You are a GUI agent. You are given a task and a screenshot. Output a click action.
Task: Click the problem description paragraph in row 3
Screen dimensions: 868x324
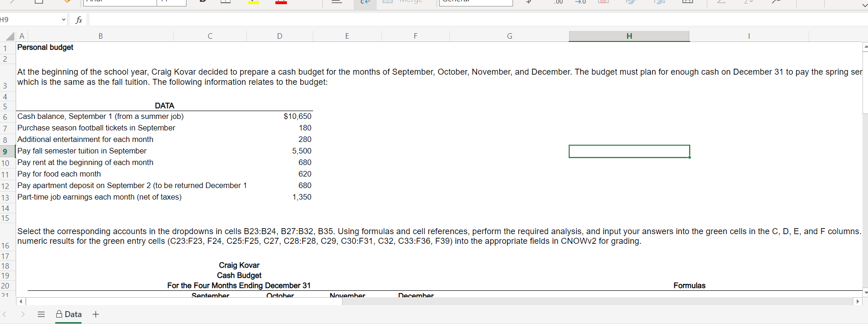click(x=439, y=77)
